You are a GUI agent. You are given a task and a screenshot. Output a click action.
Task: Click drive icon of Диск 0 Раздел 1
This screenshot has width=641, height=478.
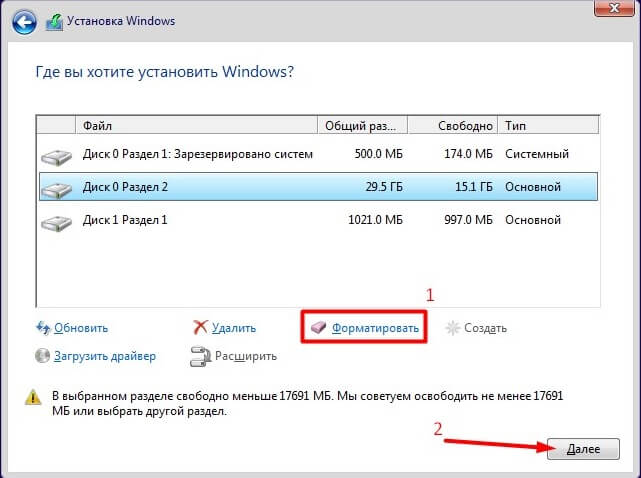[56, 155]
